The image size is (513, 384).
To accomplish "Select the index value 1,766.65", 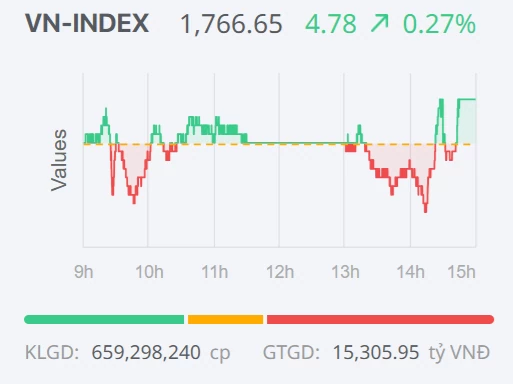I will tap(231, 24).
